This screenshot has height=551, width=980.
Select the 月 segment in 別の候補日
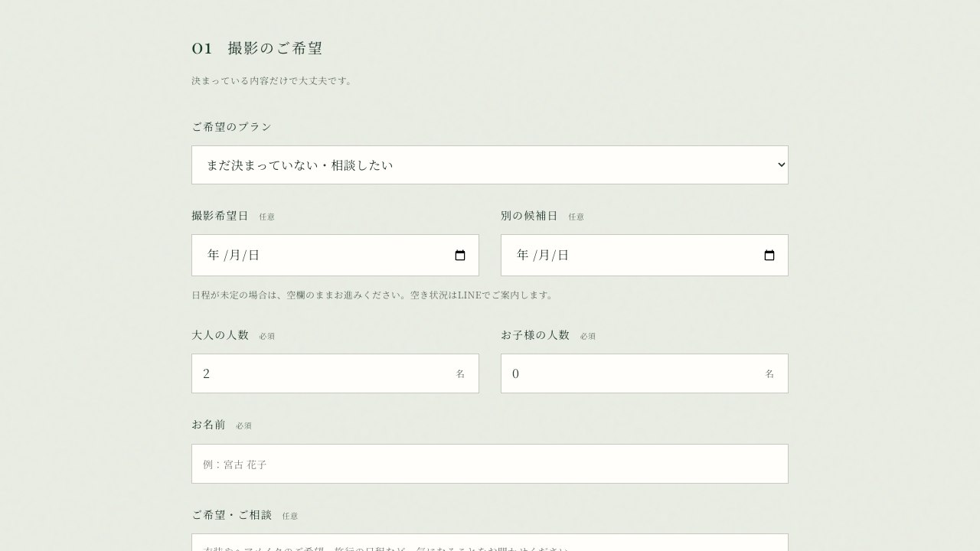click(544, 255)
